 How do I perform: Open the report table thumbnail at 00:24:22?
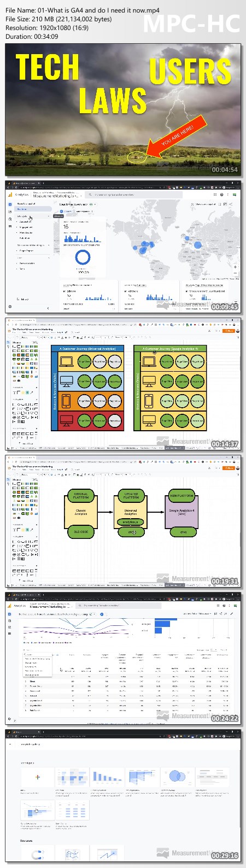[123, 658]
